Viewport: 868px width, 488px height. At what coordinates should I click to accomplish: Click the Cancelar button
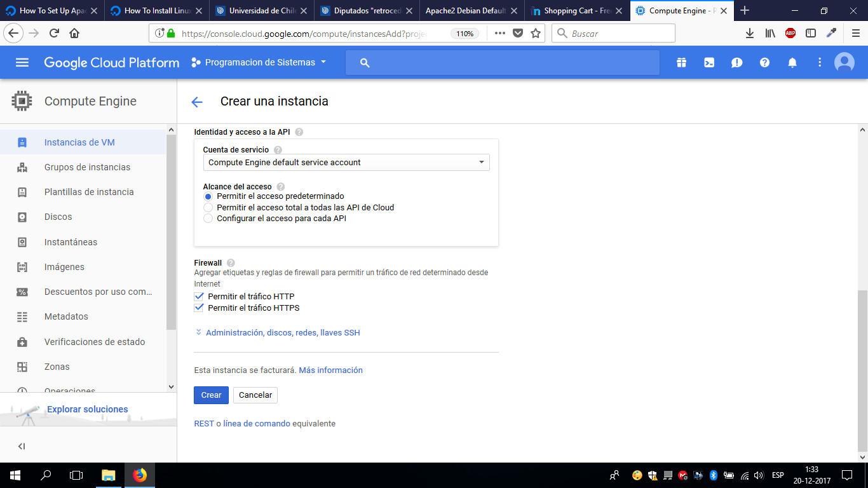255,395
